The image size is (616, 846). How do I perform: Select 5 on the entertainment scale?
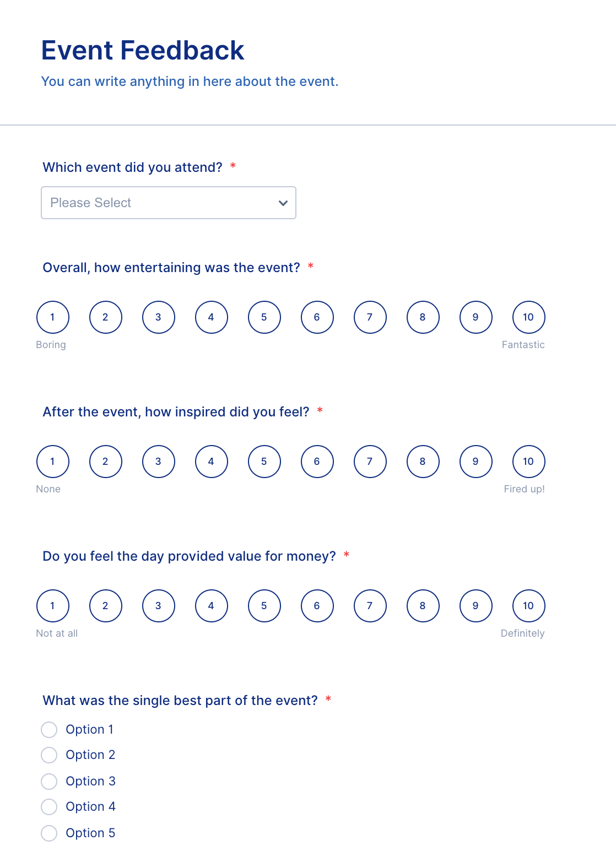point(264,317)
